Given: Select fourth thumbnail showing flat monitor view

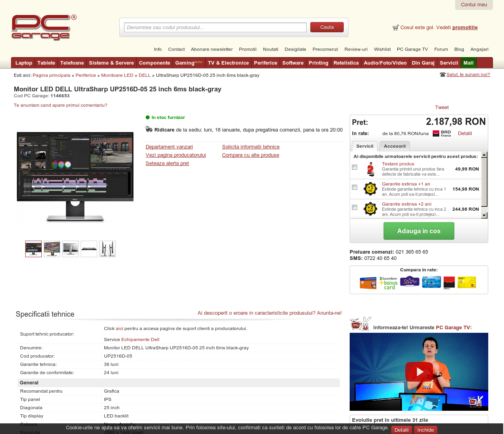Looking at the screenshot, I should (89, 249).
